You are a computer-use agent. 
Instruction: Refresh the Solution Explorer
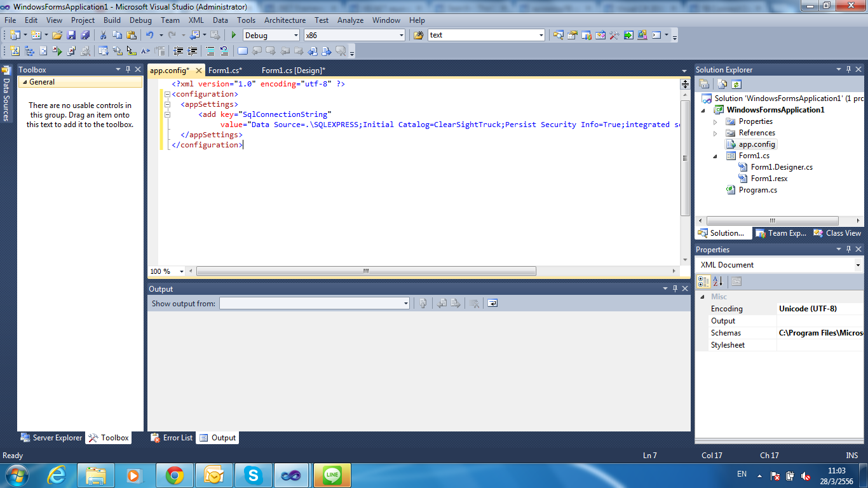tap(736, 84)
